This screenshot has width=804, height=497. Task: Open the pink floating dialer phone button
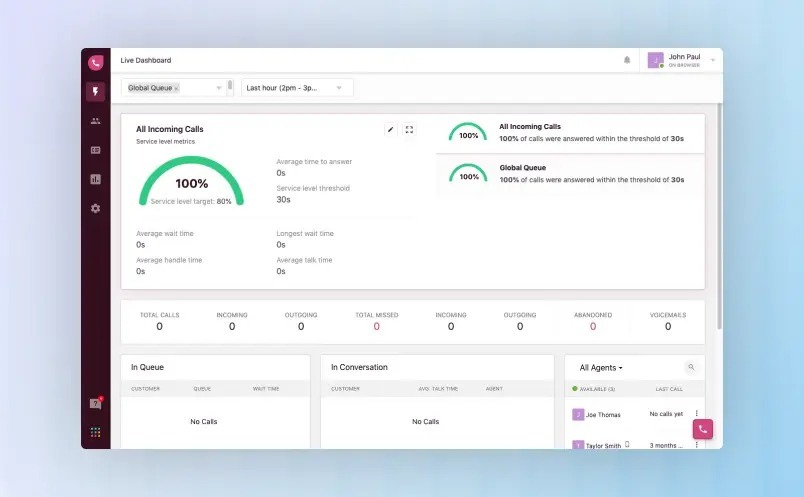point(702,429)
